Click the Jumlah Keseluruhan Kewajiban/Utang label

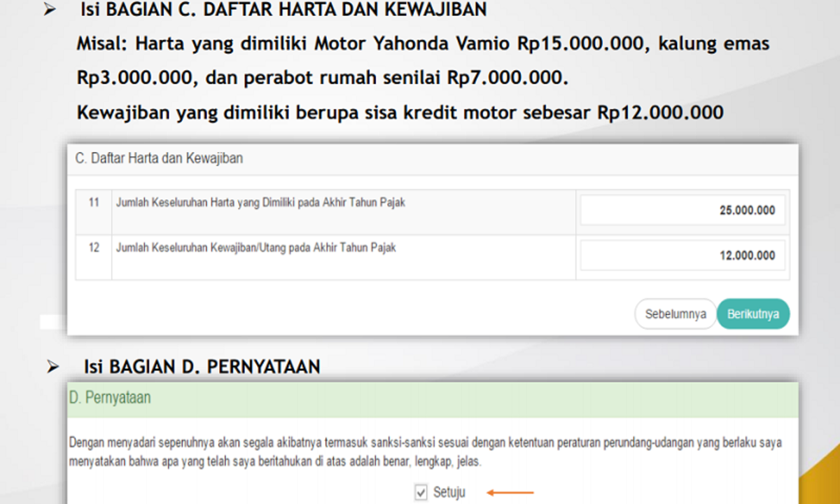(x=255, y=248)
